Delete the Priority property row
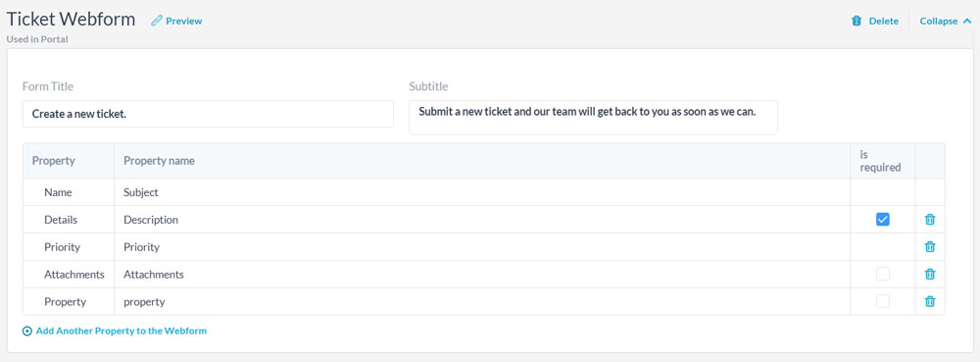The image size is (980, 362). pos(929,247)
